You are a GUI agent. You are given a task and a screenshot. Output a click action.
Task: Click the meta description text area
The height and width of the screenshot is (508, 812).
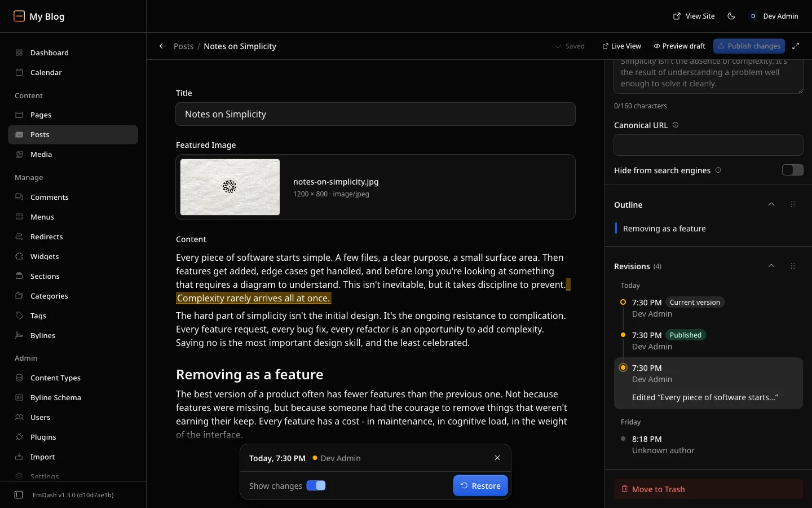click(708, 76)
